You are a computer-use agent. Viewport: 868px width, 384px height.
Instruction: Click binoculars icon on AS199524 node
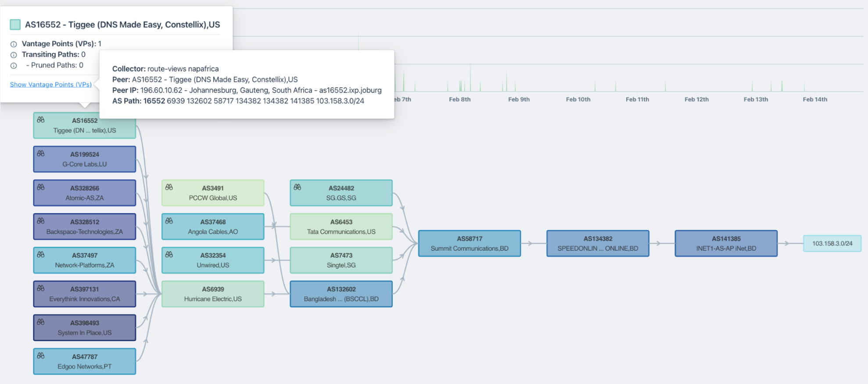(41, 153)
